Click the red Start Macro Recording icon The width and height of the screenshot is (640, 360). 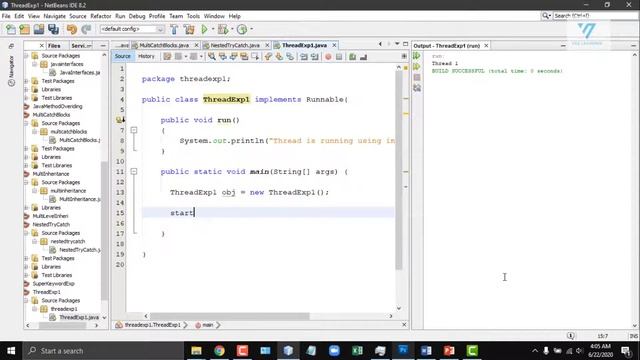(328, 57)
